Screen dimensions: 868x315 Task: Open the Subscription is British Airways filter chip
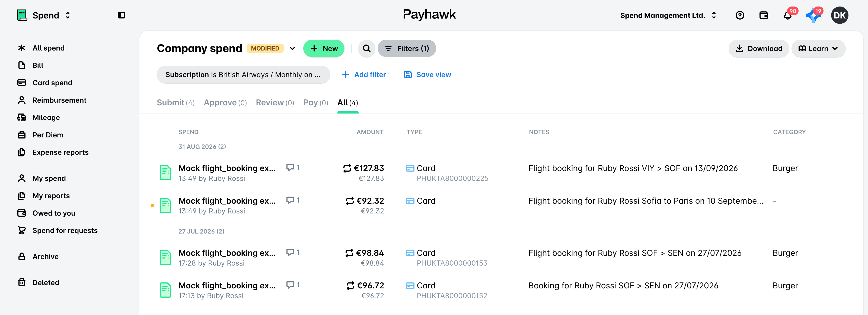(x=243, y=74)
